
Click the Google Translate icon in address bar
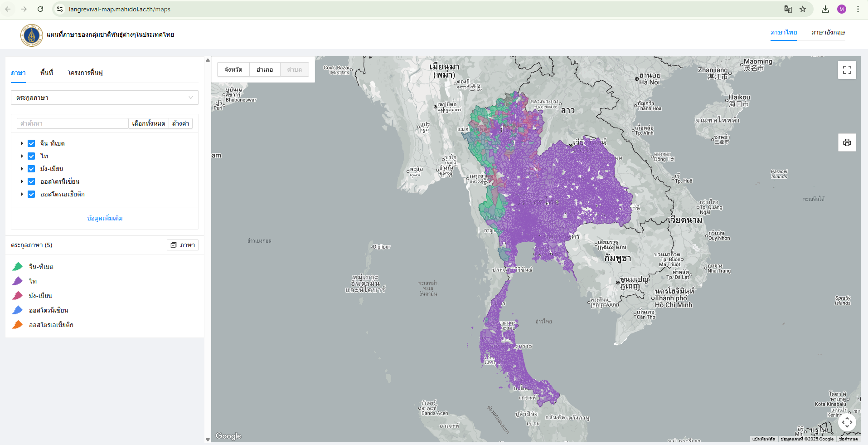click(788, 9)
